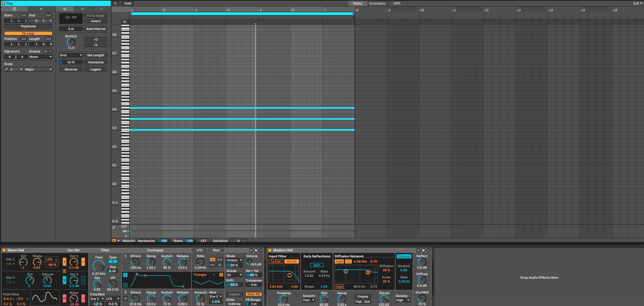Click the LFO tempo sync metronome icon
Viewport: 644px width, 306px height.
[219, 265]
